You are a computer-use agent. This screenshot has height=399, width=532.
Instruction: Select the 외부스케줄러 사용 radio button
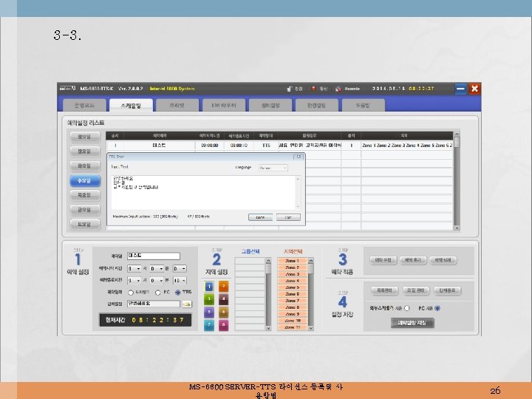point(407,308)
